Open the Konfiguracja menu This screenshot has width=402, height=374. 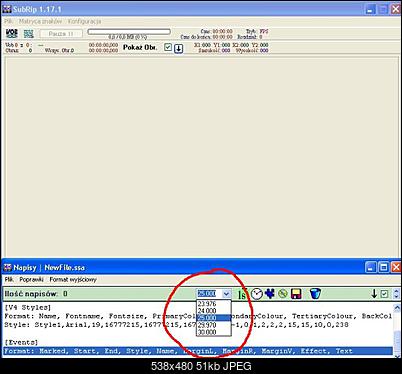(84, 21)
